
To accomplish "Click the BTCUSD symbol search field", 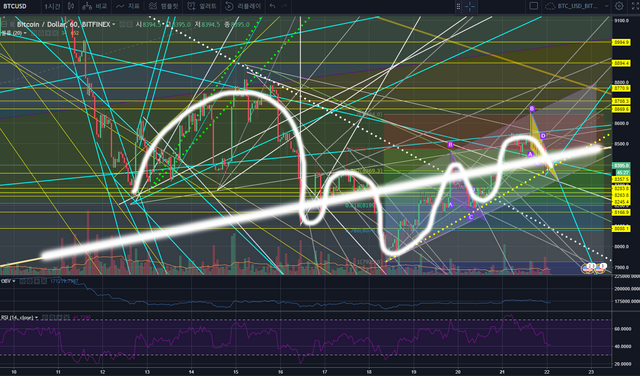I will (20, 6).
